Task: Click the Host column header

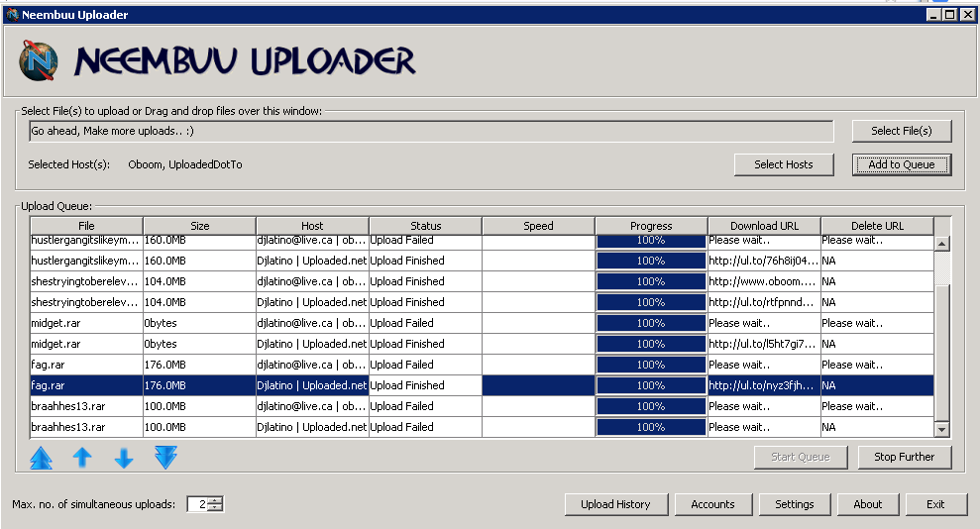Action: point(312,226)
